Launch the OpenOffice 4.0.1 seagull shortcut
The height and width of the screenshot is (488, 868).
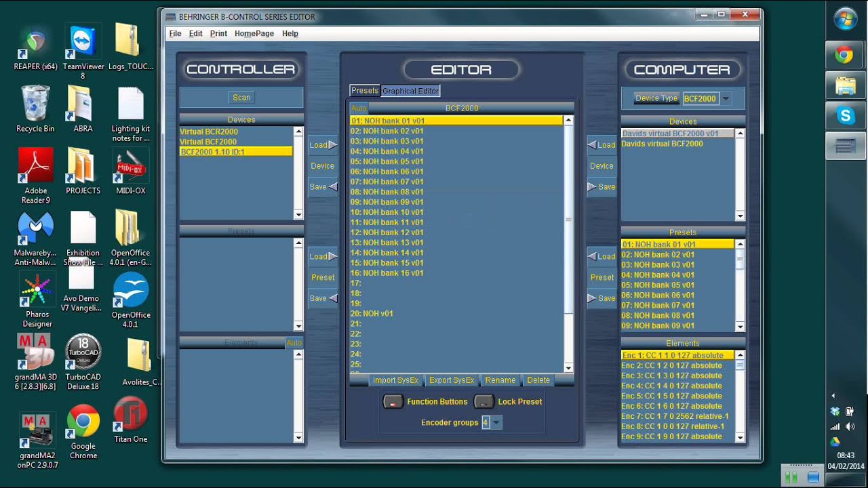coord(130,299)
